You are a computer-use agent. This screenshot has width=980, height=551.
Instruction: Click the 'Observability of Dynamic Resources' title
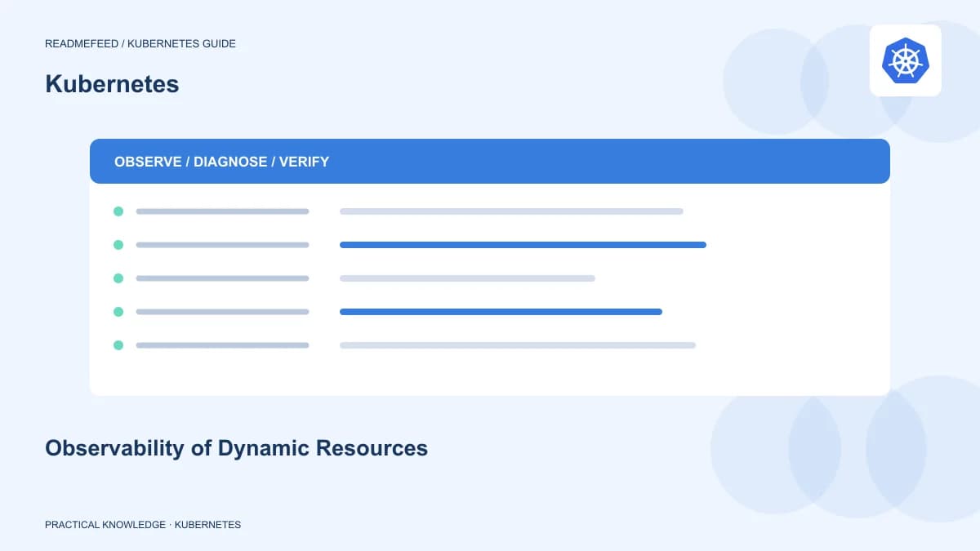click(x=236, y=448)
